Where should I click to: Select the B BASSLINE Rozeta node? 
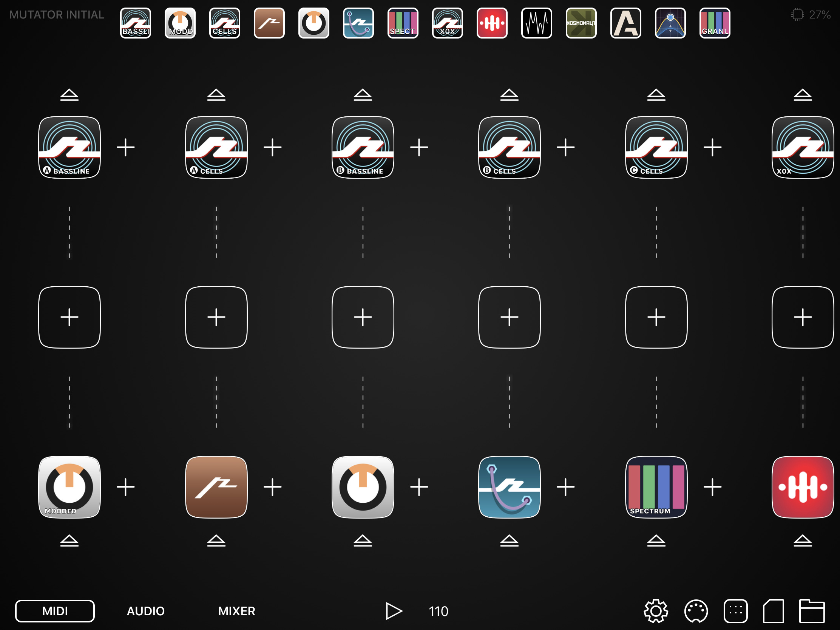pos(363,147)
